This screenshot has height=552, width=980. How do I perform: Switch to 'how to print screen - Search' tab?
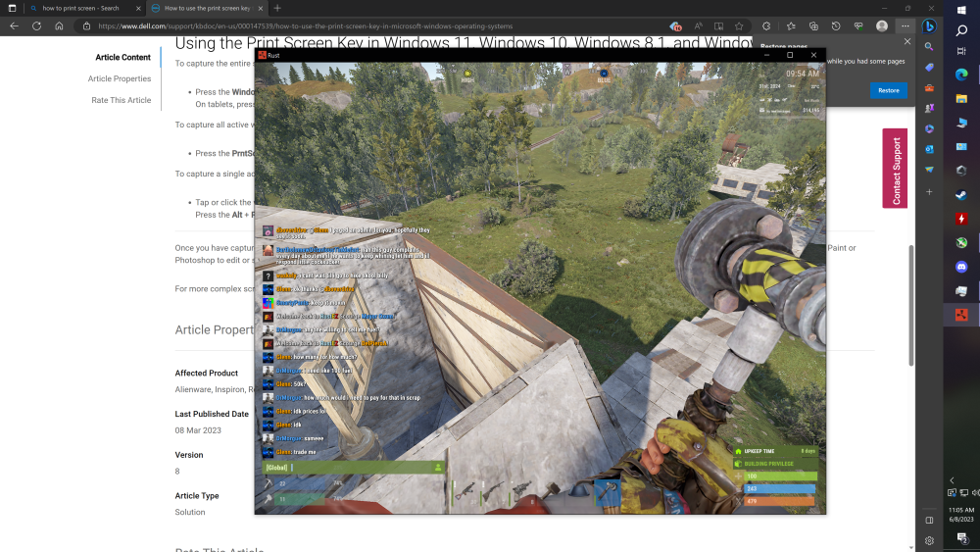[80, 8]
